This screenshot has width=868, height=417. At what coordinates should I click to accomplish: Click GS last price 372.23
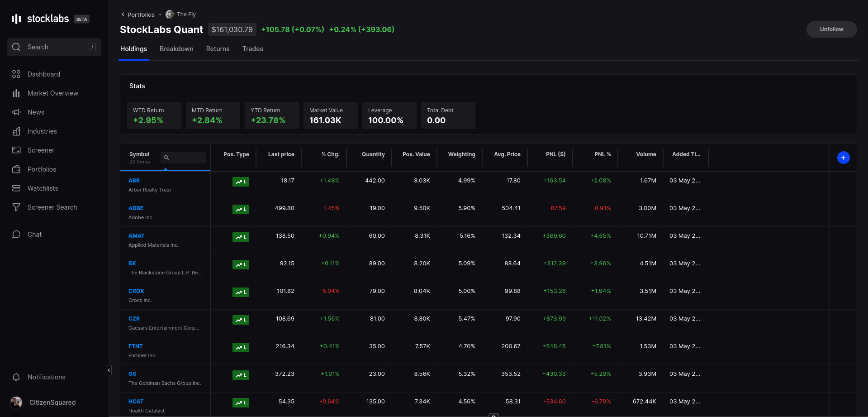(285, 374)
